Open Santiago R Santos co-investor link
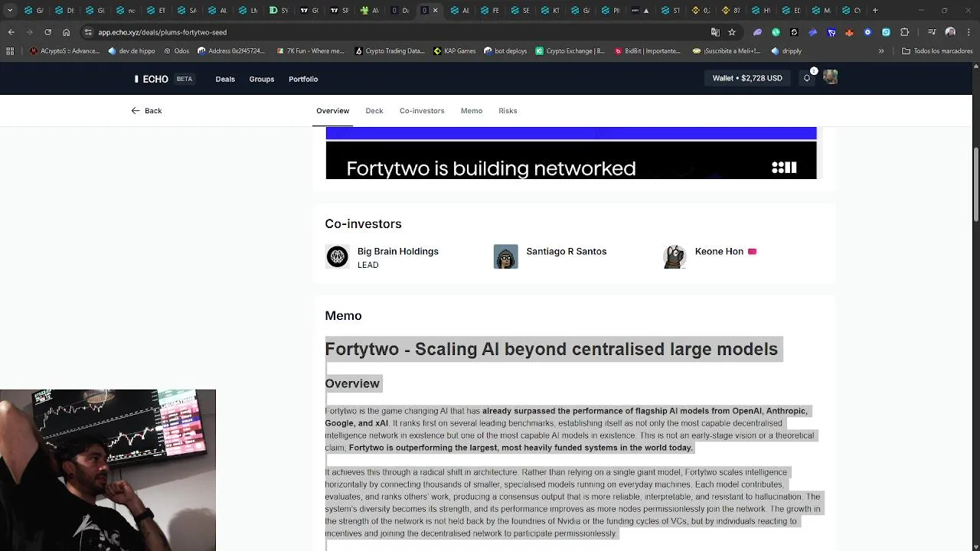Image resolution: width=980 pixels, height=551 pixels. (566, 251)
